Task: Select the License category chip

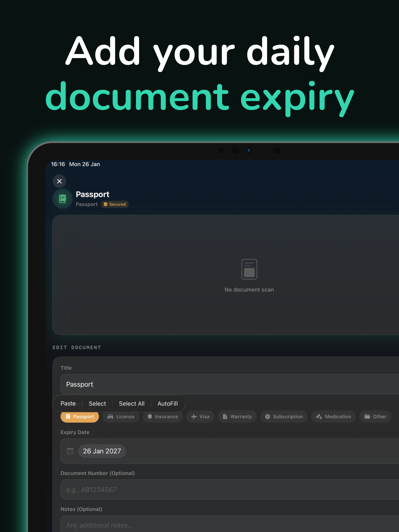Action: click(121, 417)
